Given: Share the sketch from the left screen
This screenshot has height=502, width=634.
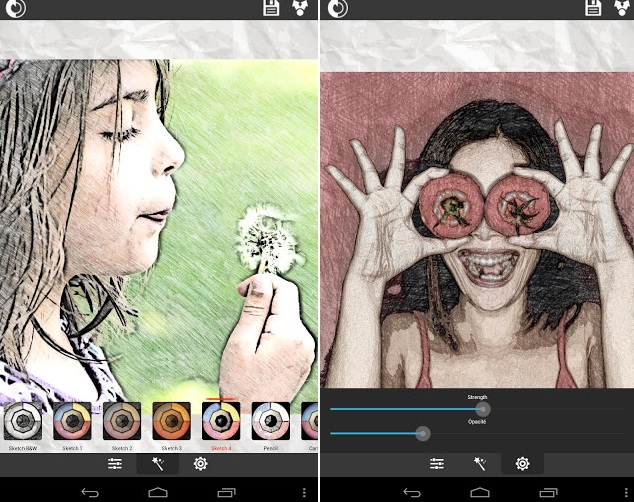Looking at the screenshot, I should [300, 8].
